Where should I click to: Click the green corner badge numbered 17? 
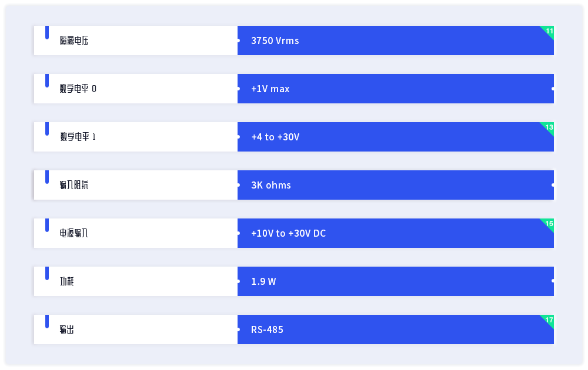coord(549,319)
